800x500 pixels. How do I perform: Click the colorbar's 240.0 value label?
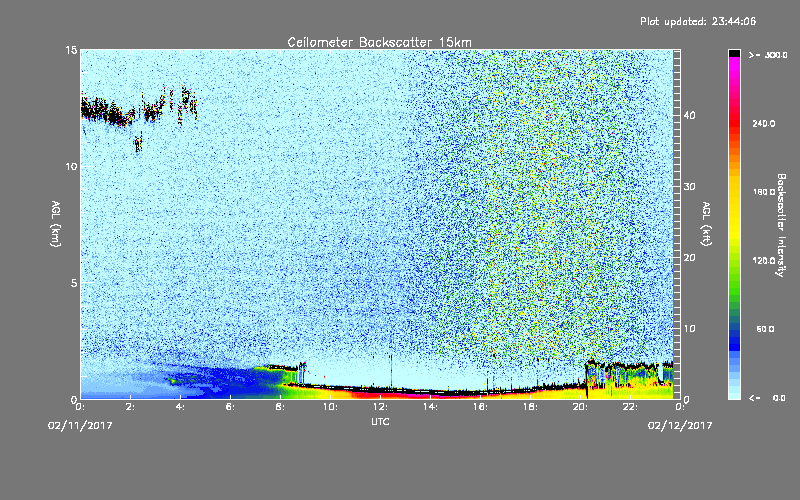[764, 124]
